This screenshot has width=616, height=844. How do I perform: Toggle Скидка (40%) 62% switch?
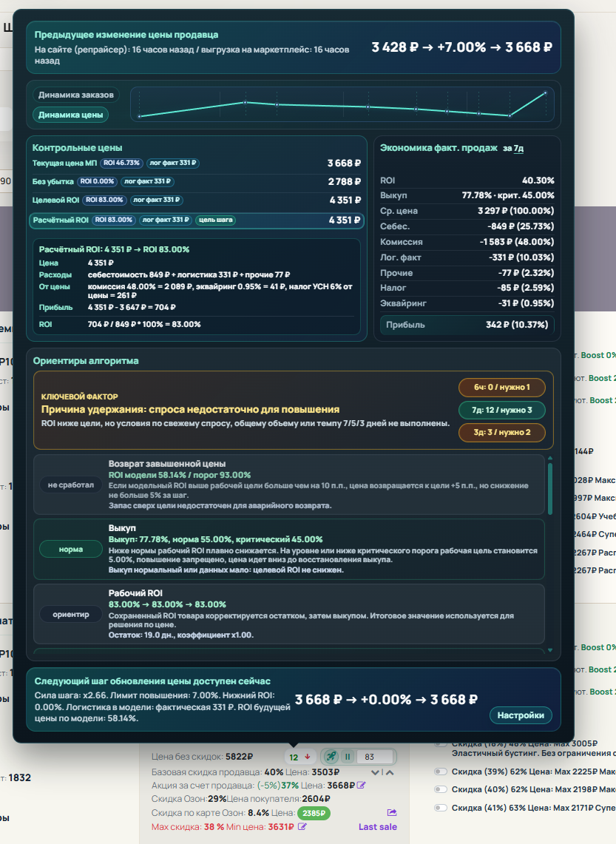(441, 789)
